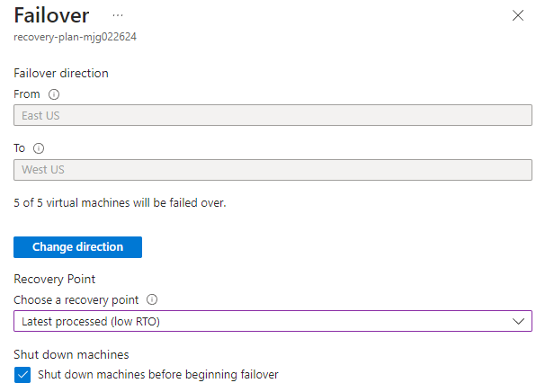Click the Recovery Point section heading

55,279
